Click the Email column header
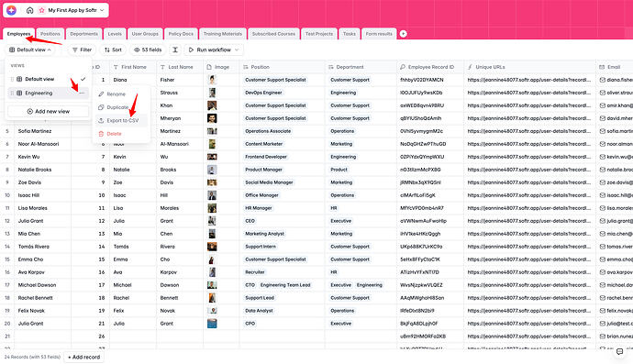The width and height of the screenshot is (633, 364). pyautogui.click(x=614, y=67)
